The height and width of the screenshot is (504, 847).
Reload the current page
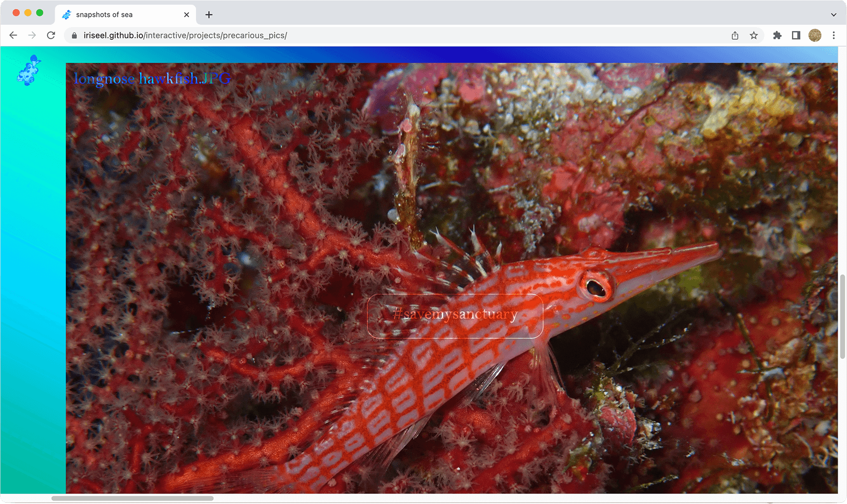[x=51, y=35]
